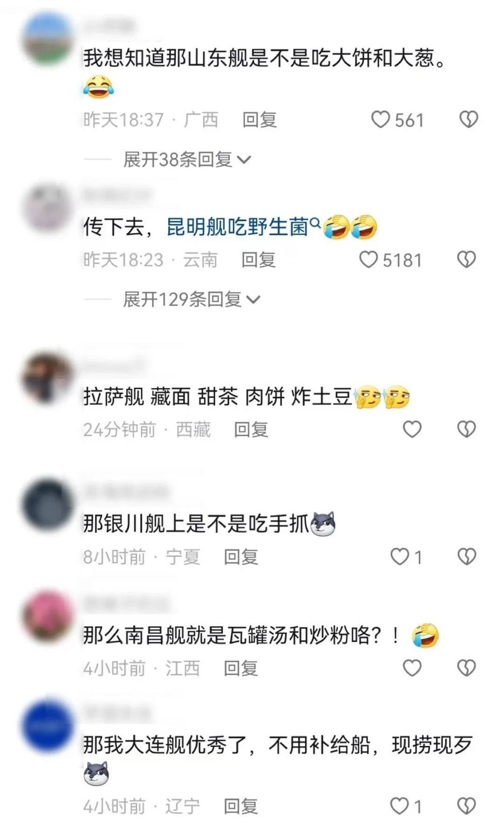Screen dimensions: 504x836
Task: Dislike the 南昌舰 瓦罐汤 comment
Action: coord(467,668)
